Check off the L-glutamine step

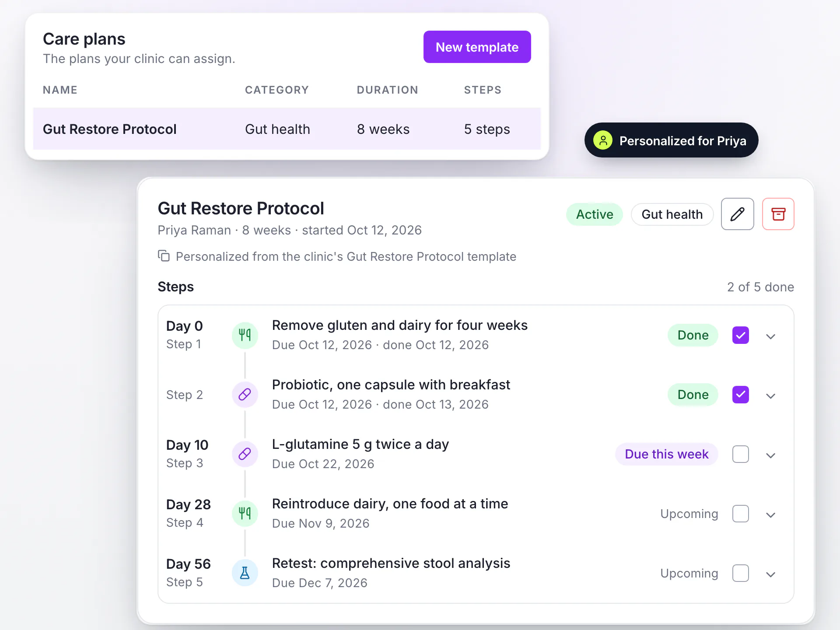click(x=740, y=454)
